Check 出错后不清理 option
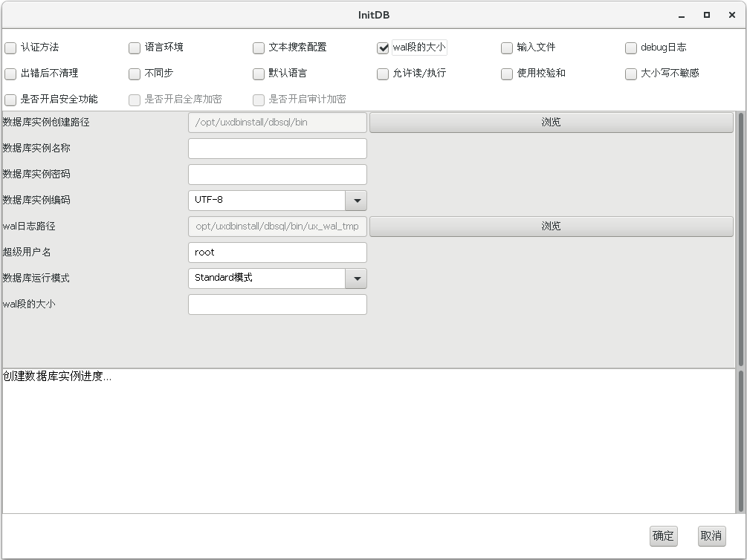 click(10, 74)
